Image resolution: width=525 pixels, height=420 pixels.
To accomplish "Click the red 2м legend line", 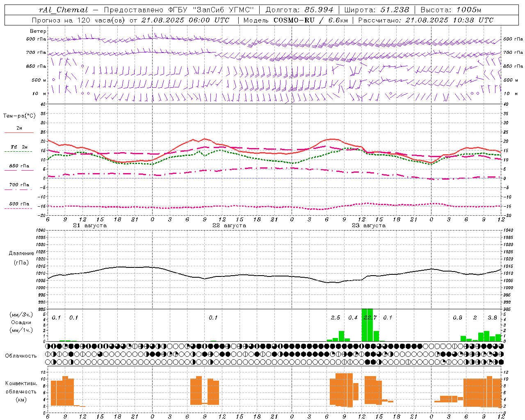I will [x=19, y=132].
